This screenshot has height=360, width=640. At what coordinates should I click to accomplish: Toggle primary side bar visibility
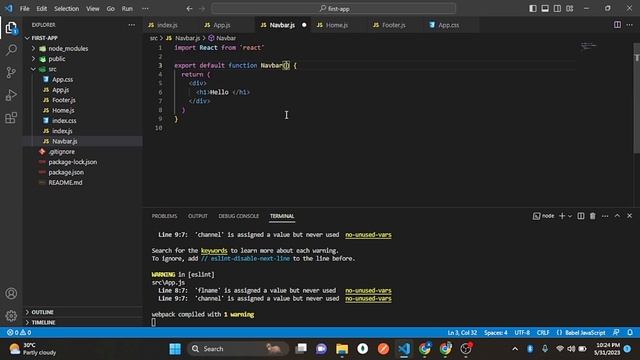[x=533, y=9]
